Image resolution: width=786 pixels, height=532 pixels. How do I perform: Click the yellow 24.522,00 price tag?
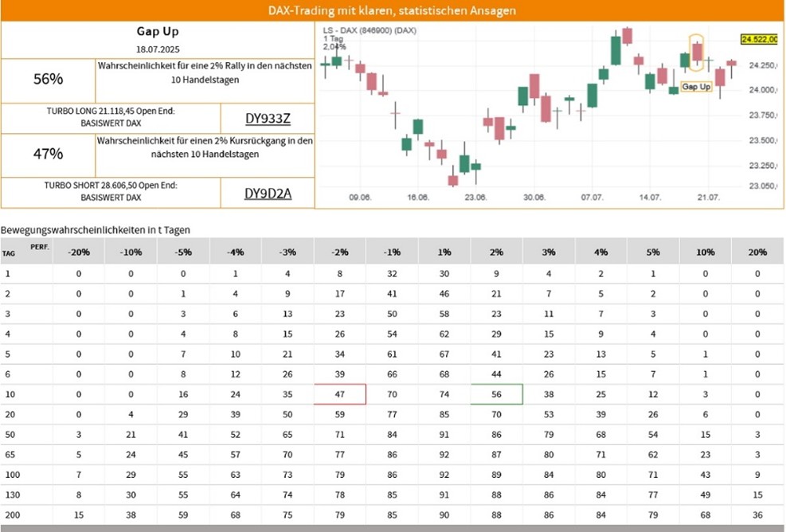click(760, 39)
